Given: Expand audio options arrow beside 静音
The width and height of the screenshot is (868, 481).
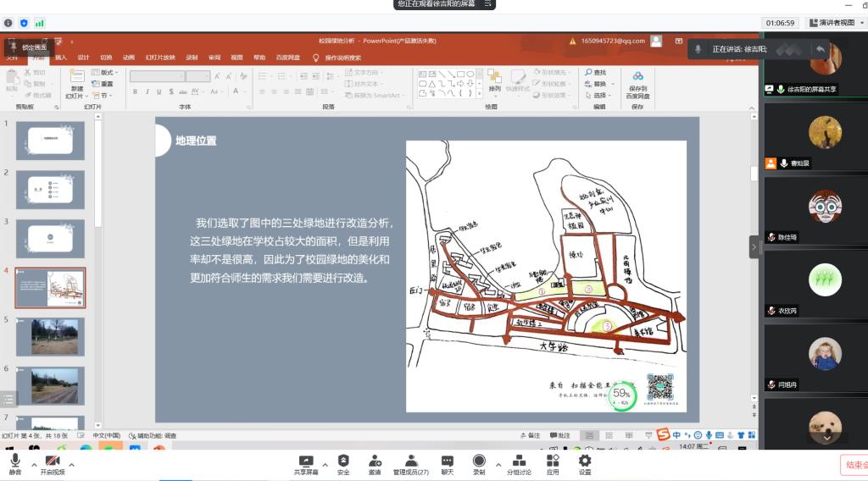Looking at the screenshot, I should [x=35, y=464].
